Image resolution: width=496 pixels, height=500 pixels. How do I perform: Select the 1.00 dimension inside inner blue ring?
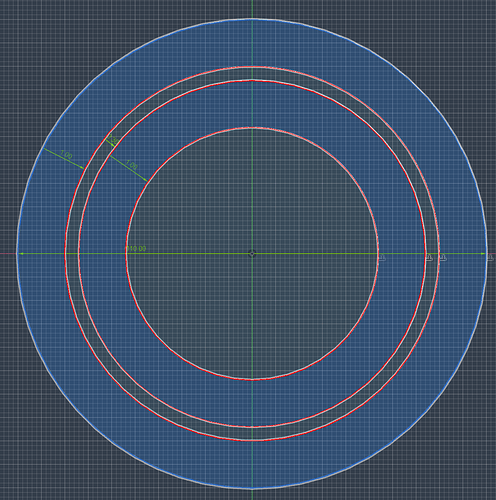coord(132,165)
